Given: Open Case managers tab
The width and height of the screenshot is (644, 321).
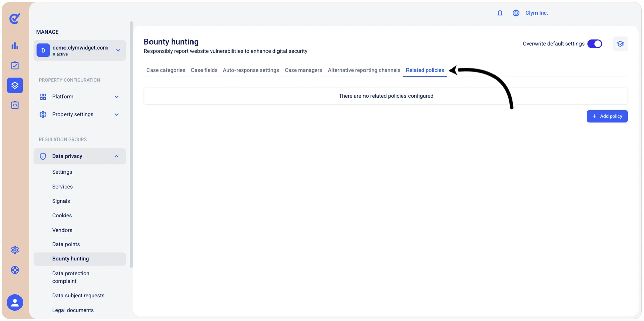Looking at the screenshot, I should [303, 70].
